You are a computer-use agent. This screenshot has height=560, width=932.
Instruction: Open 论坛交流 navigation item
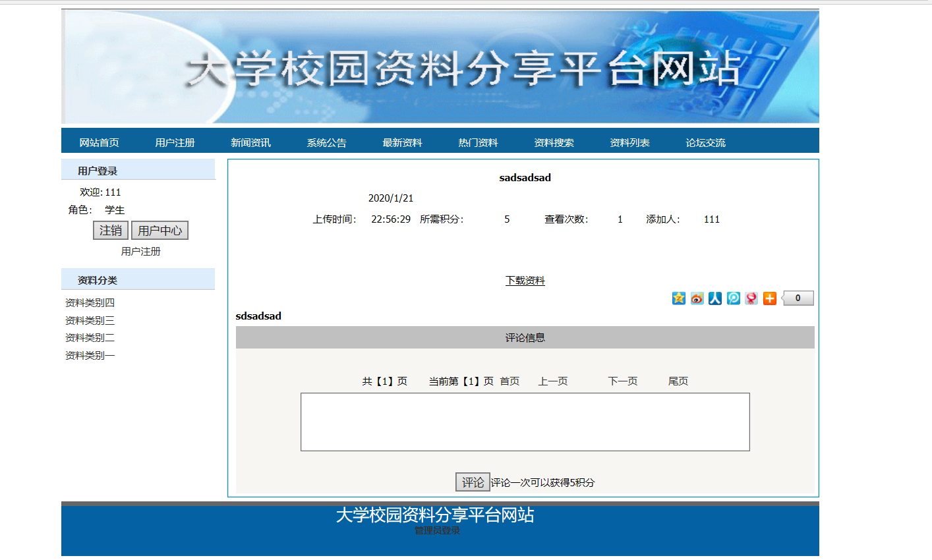point(705,142)
